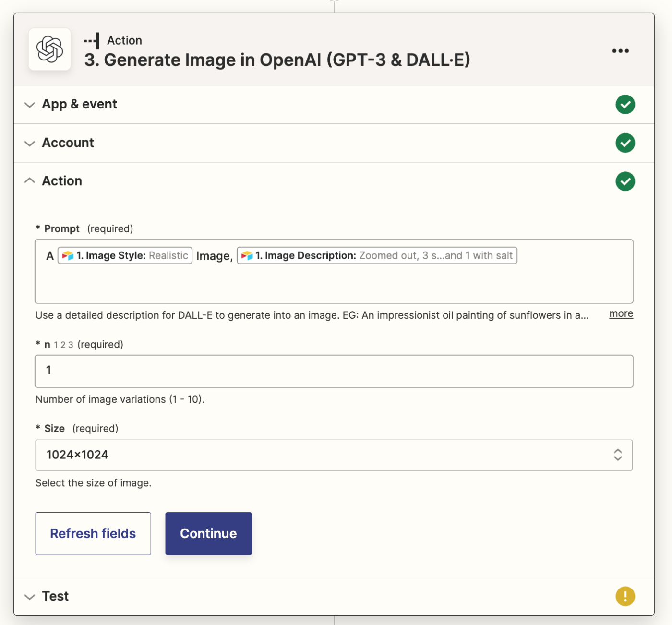Click the n (required) field label
This screenshot has height=625, width=672.
point(80,345)
